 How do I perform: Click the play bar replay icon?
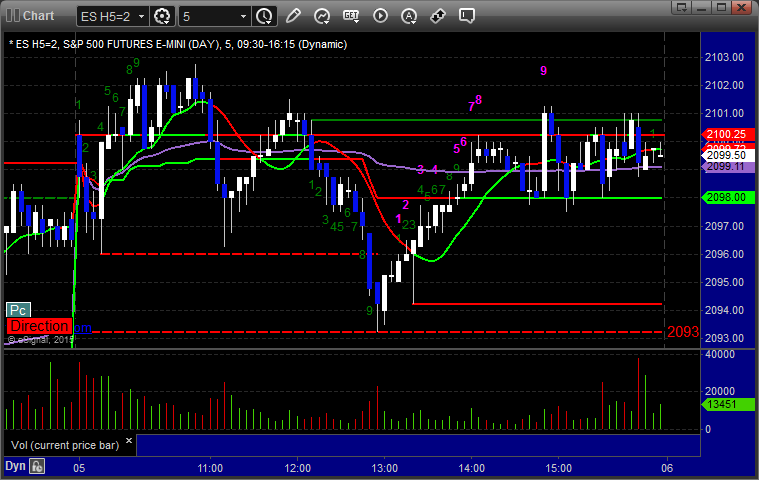point(380,16)
